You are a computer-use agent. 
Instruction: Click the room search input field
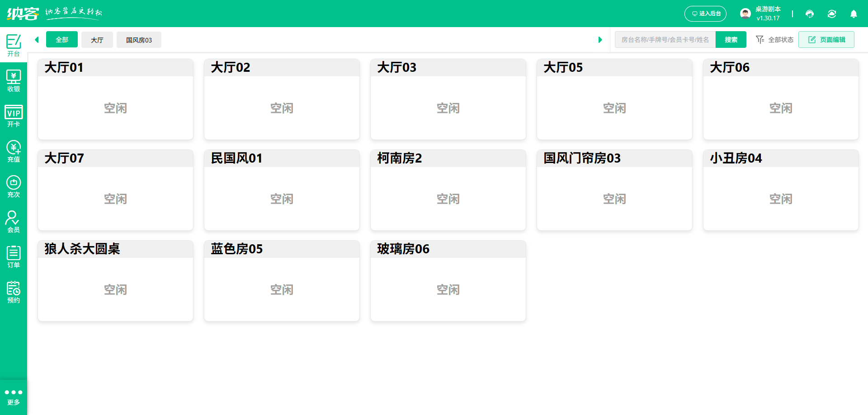[x=665, y=40]
